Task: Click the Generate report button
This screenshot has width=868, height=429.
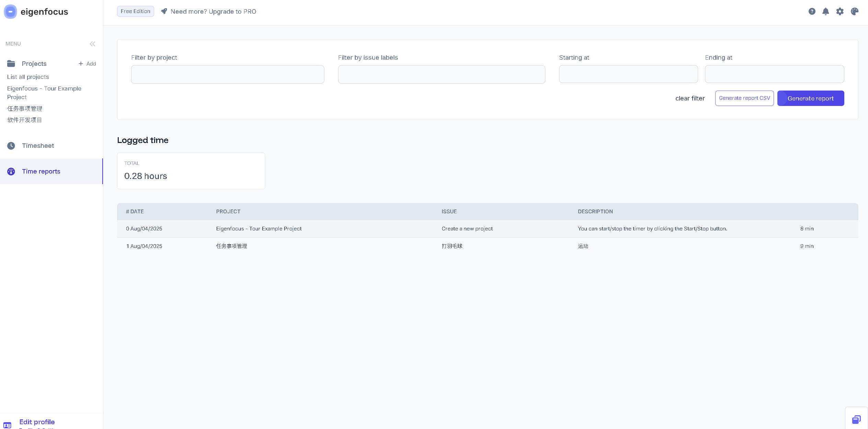Action: pos(810,98)
